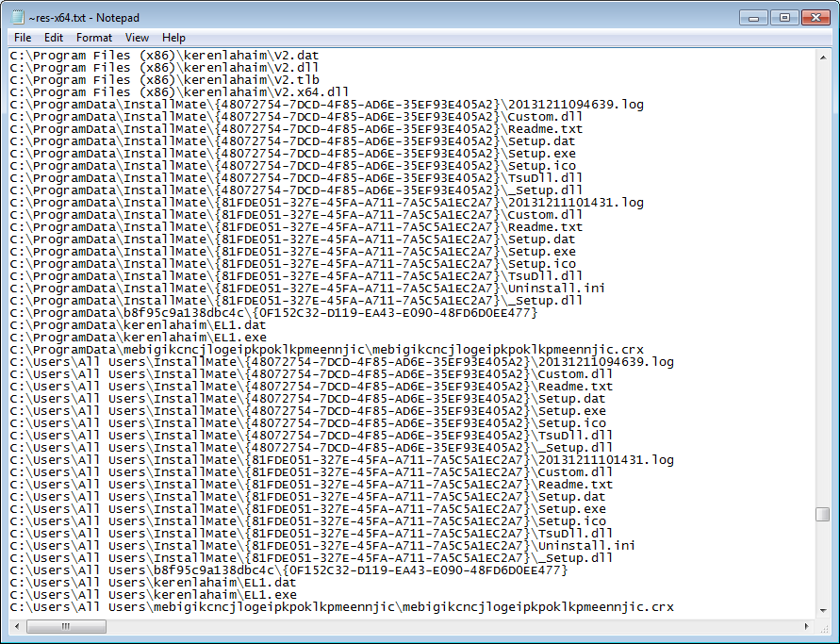Open the Help menu
Viewport: 840px width, 644px height.
pos(173,38)
